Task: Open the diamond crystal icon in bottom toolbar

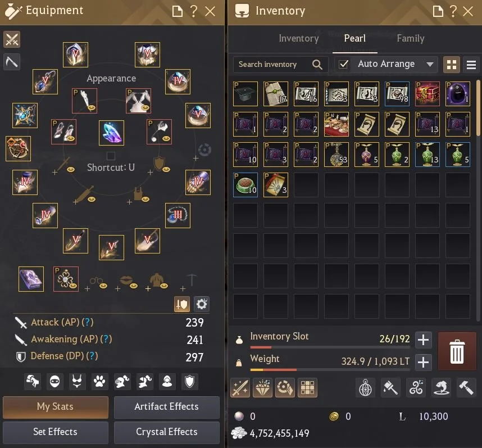Action: [262, 387]
